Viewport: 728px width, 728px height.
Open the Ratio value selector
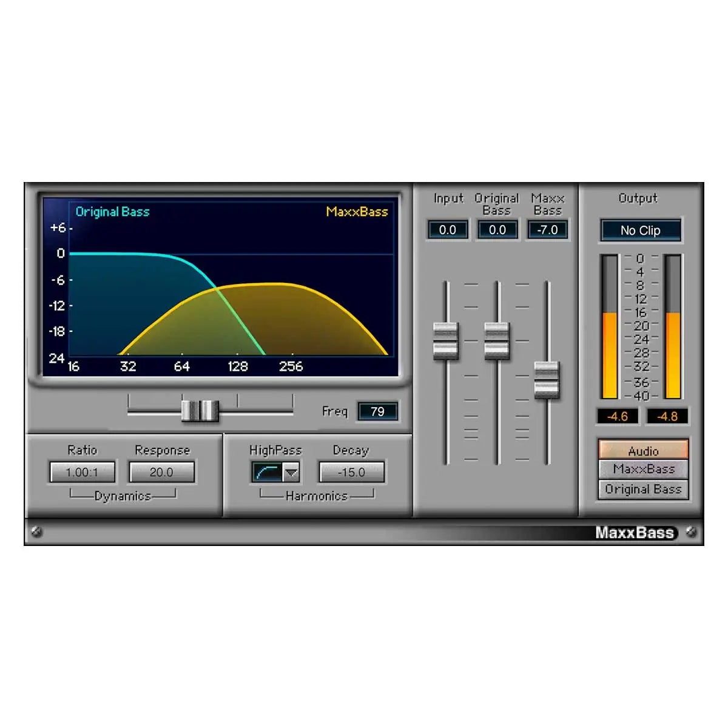(83, 472)
